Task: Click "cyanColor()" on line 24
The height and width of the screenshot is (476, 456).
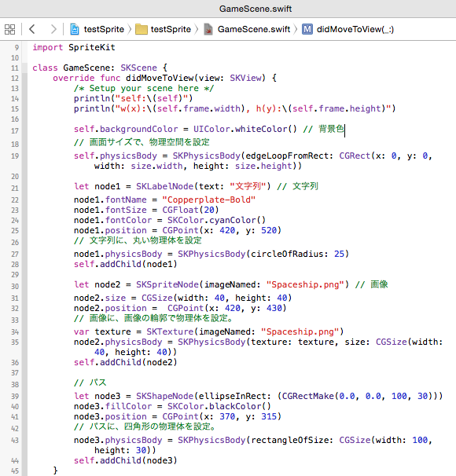Action: point(237,220)
